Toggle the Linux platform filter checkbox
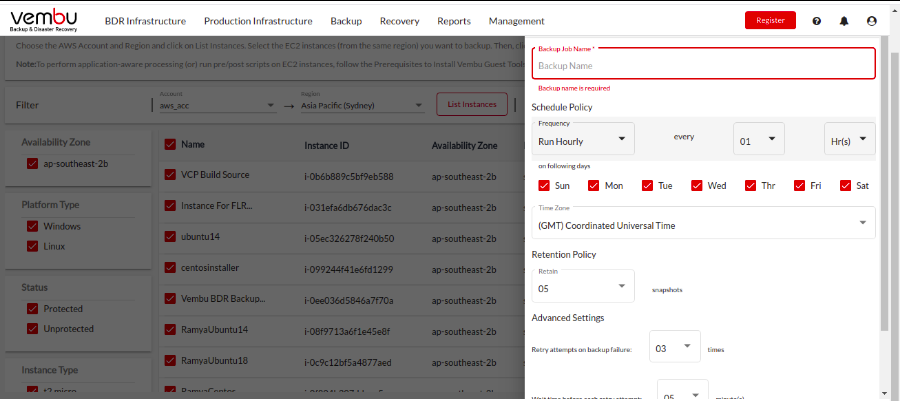 click(x=33, y=246)
